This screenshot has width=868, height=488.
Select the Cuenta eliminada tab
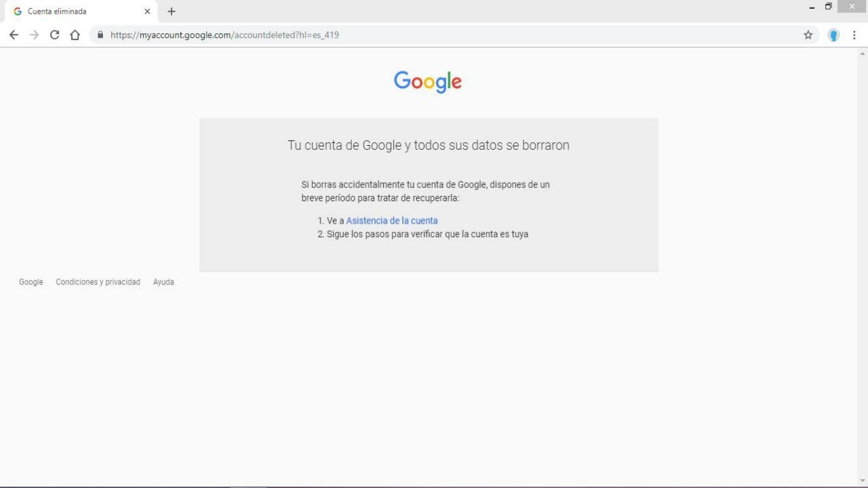(81, 12)
